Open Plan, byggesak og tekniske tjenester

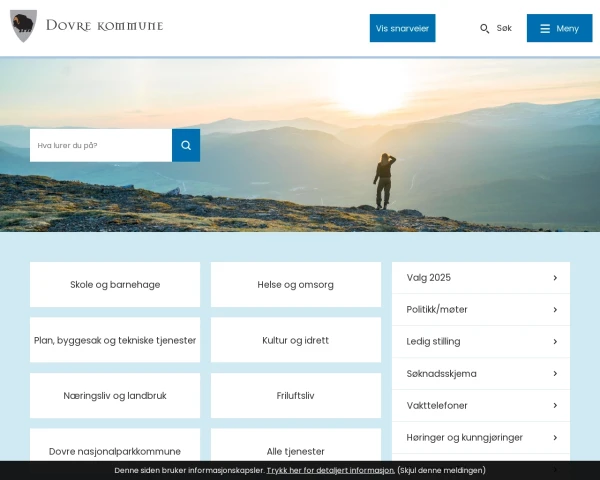coord(115,340)
